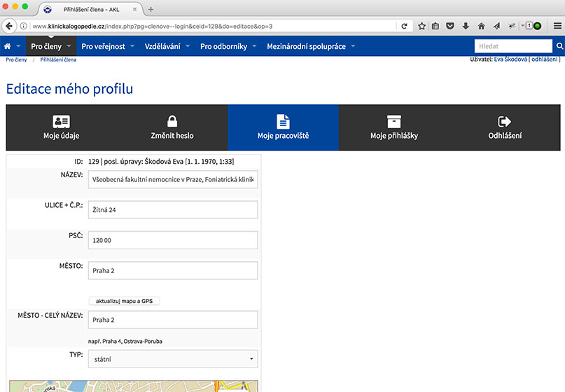Click the odhlášení link near username
The image size is (565, 392).
click(544, 60)
